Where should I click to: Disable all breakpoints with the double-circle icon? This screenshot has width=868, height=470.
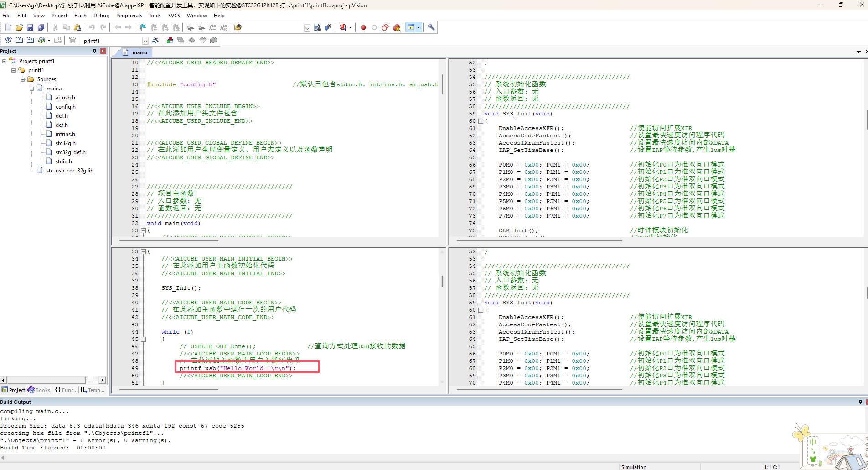pos(385,27)
